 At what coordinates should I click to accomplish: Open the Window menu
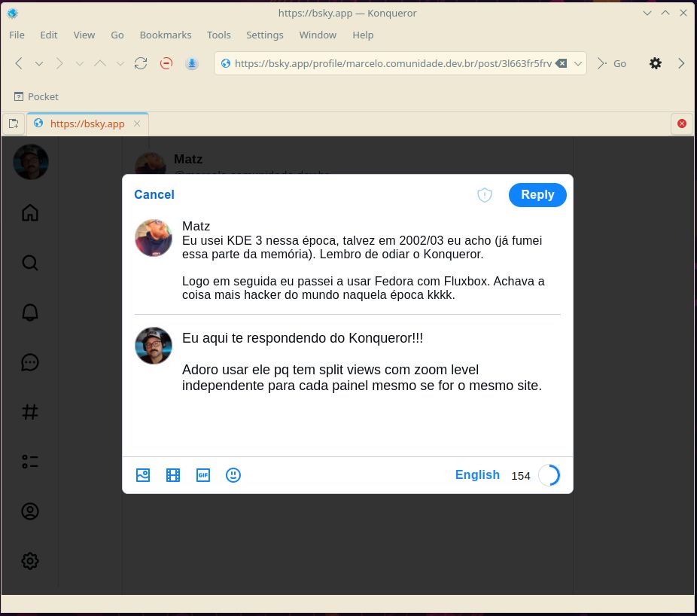click(x=318, y=35)
